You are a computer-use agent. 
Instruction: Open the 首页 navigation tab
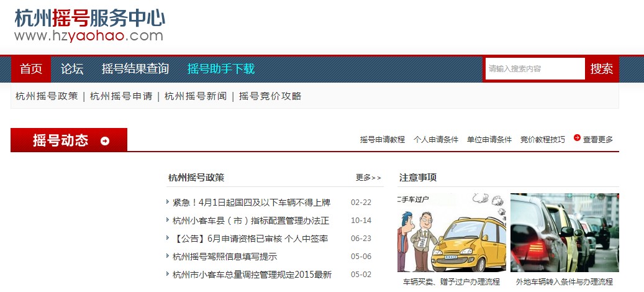[30, 69]
